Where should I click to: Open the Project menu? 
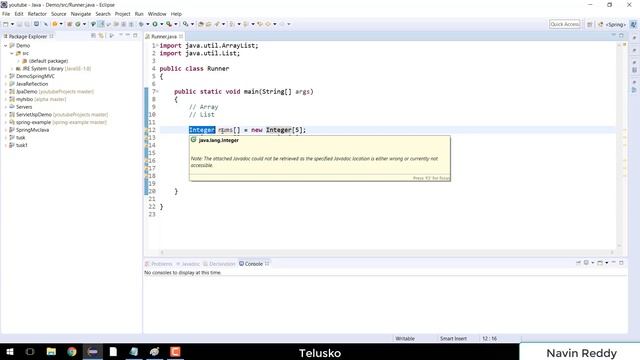122,14
